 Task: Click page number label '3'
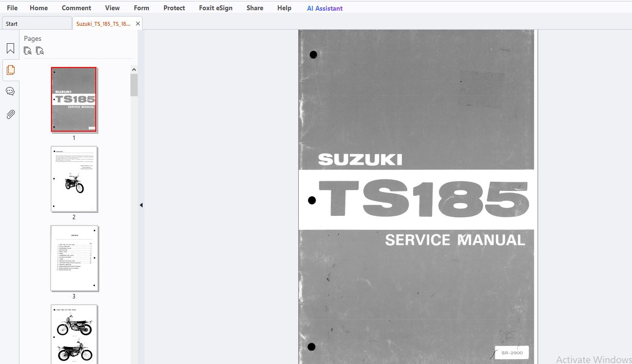[74, 296]
